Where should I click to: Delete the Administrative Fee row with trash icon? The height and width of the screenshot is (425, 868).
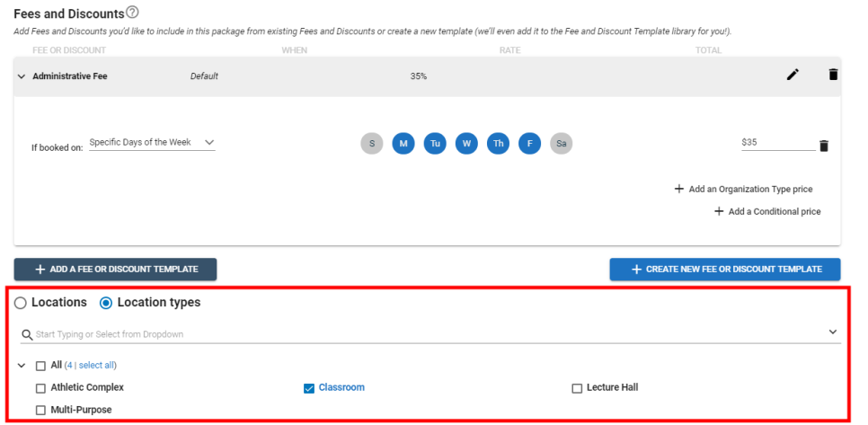coord(833,75)
